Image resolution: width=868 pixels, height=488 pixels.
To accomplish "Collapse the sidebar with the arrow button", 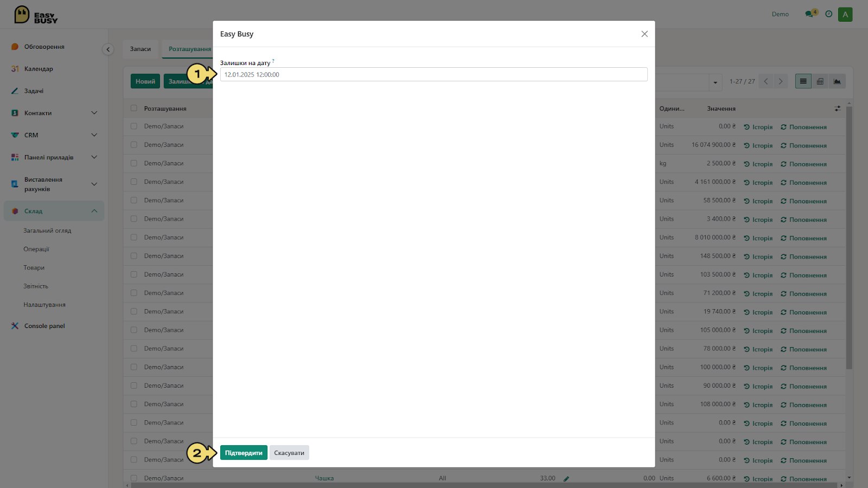I will 108,49.
